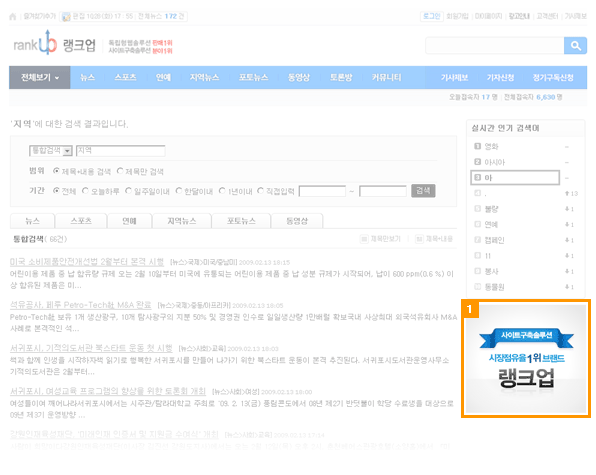The height and width of the screenshot is (475, 596).
Task: Click the 랭크업 banner advertisement
Action: 526,359
